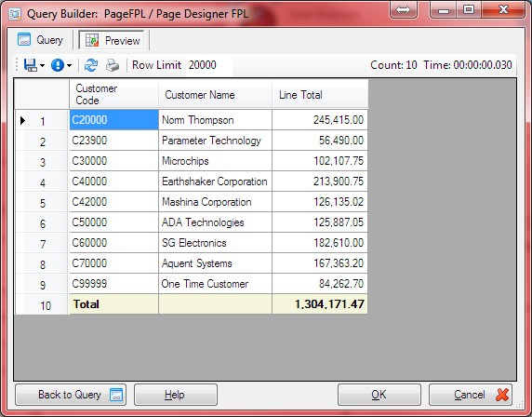The image size is (532, 417).
Task: Click the Query Builder title bar icon
Action: point(15,14)
